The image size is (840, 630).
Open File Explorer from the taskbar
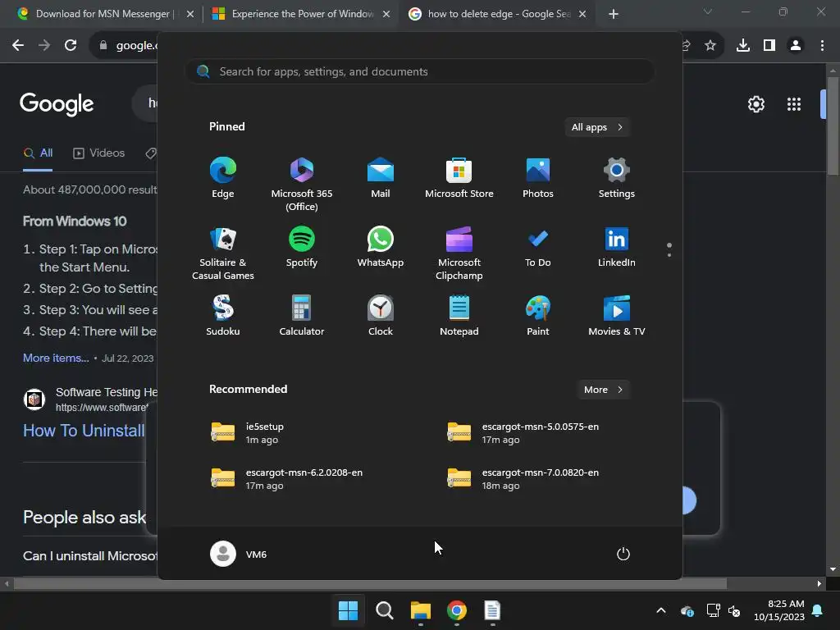421,610
